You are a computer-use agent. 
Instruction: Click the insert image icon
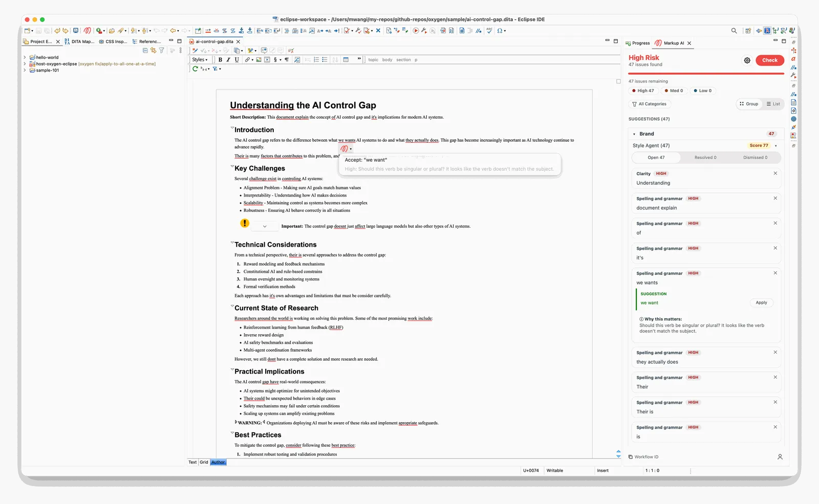click(x=259, y=60)
